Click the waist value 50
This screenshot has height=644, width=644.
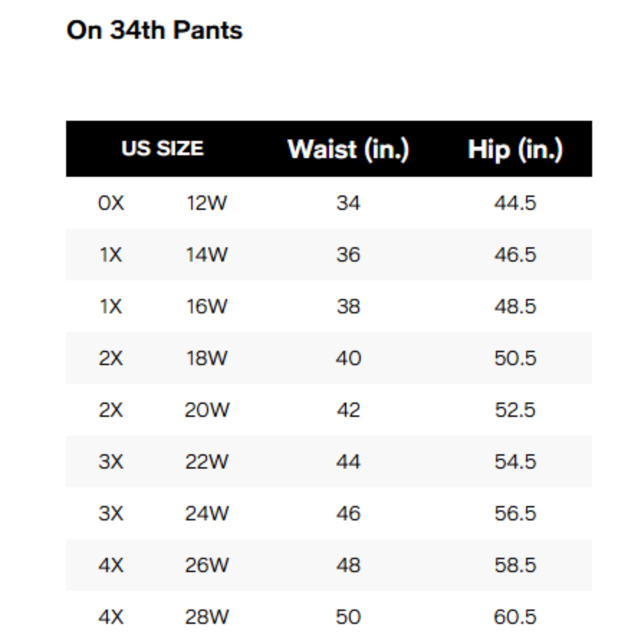[x=348, y=617]
